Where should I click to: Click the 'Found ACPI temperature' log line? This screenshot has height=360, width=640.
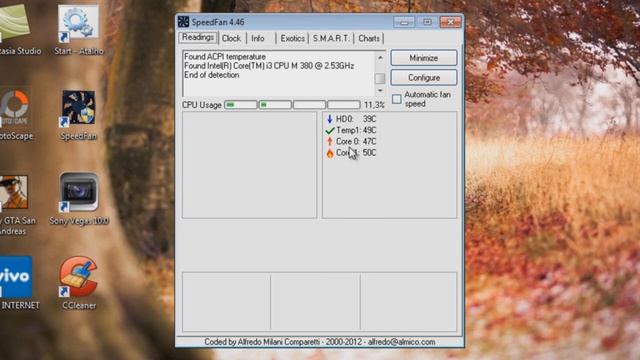(225, 57)
